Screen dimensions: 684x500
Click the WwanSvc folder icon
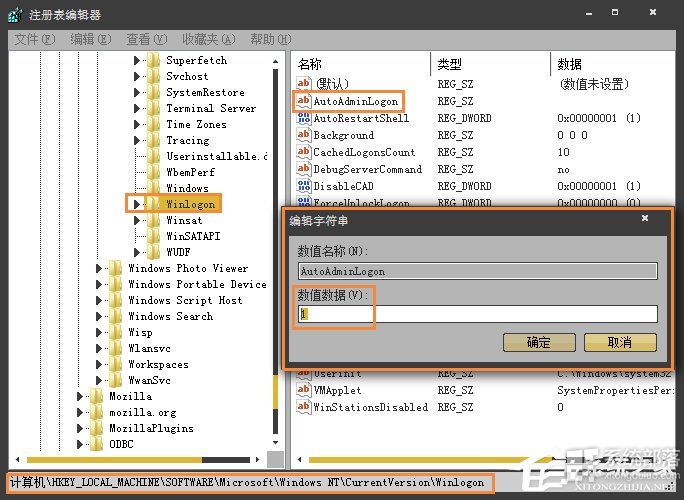[115, 380]
